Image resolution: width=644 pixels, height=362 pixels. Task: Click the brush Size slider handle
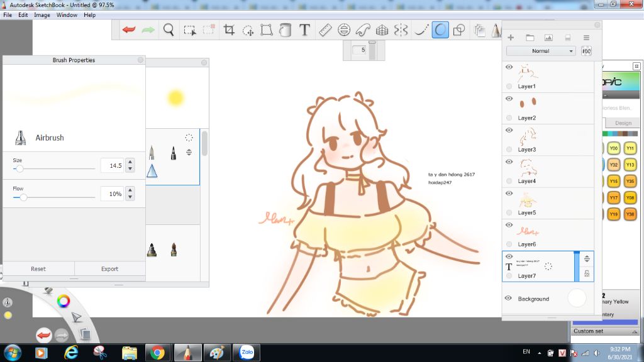(19, 168)
